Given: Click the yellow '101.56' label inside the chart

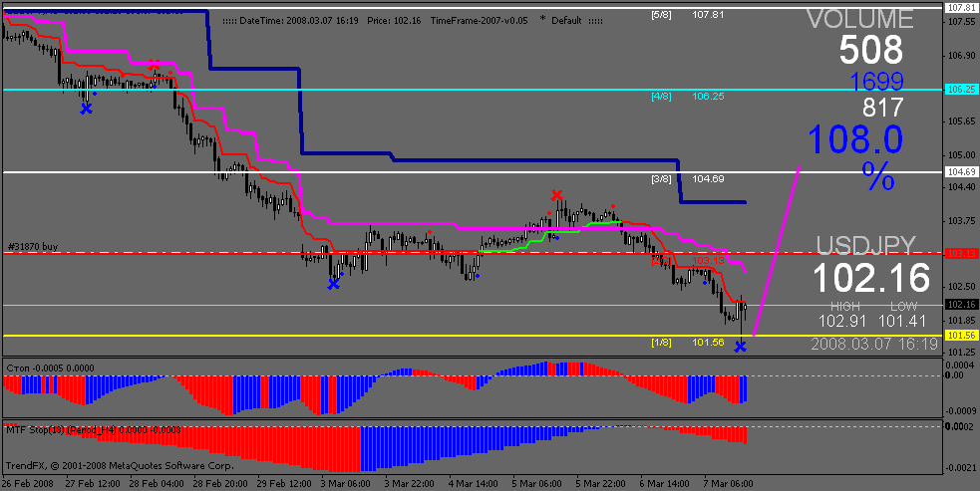Looking at the screenshot, I should point(708,343).
